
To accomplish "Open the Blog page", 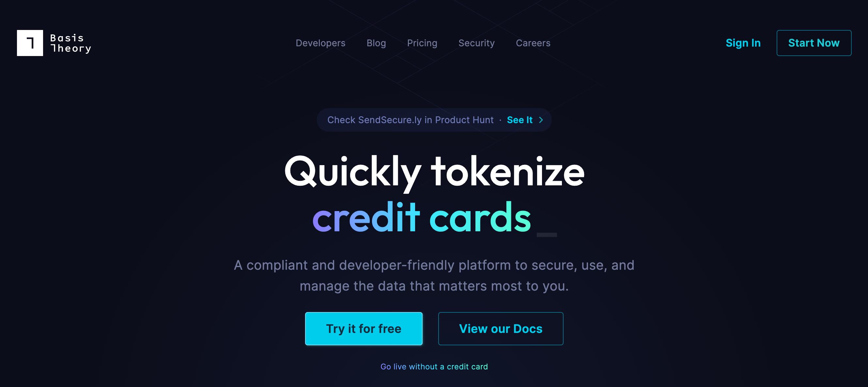I will pyautogui.click(x=376, y=43).
